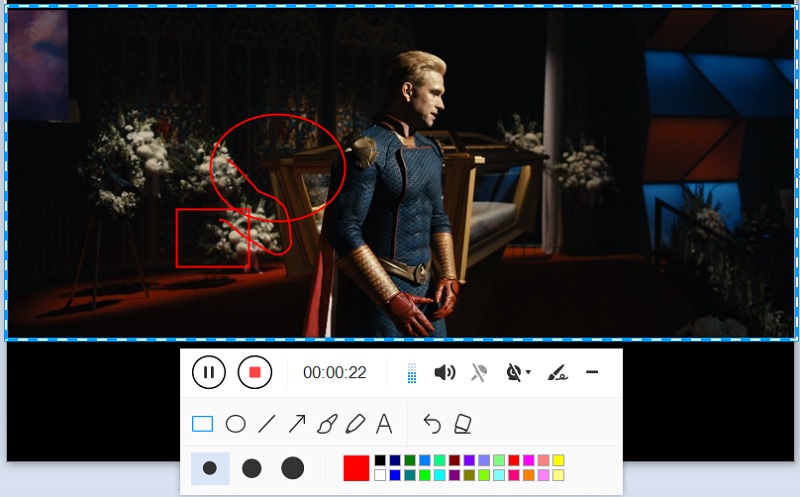This screenshot has height=497, width=800.
Task: Pick the teal color swatch
Action: click(410, 475)
